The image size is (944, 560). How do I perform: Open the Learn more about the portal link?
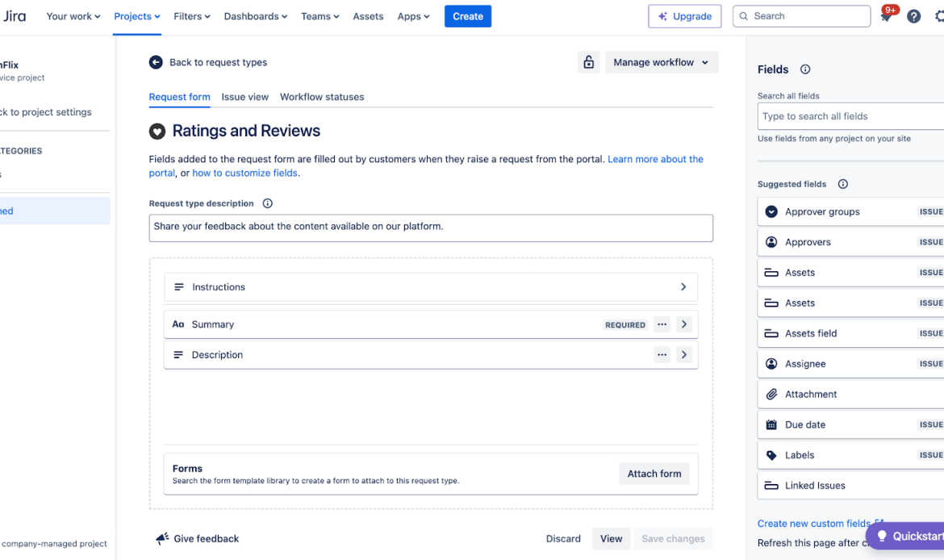(x=655, y=159)
